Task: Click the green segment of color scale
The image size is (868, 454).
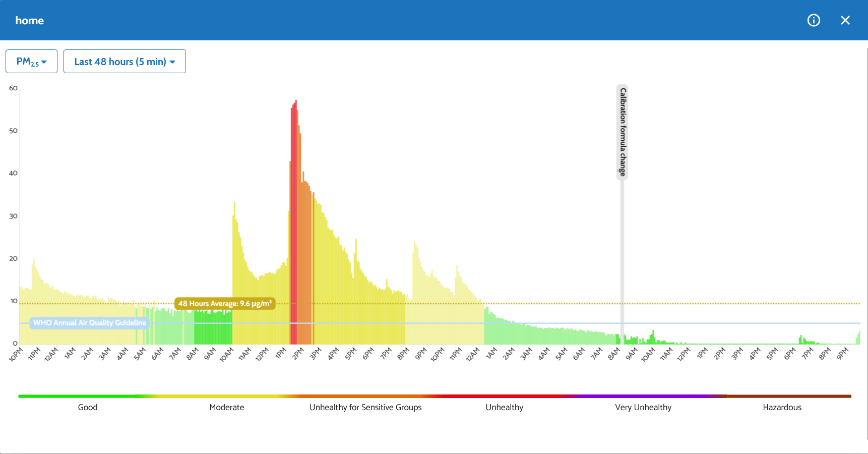Action: 76,396
